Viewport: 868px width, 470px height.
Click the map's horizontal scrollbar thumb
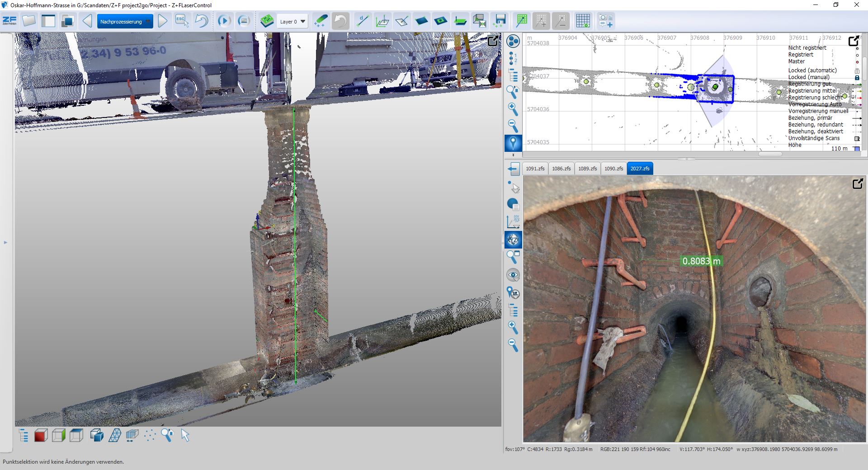coord(770,154)
